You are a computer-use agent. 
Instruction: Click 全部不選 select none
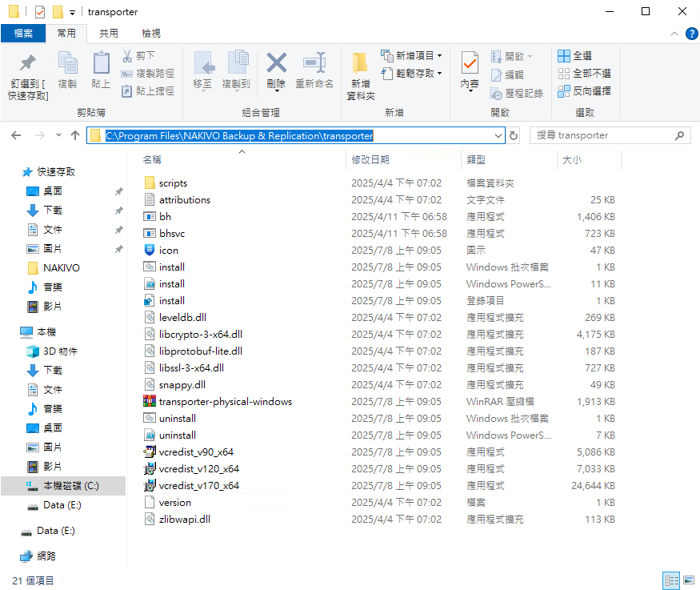[x=584, y=73]
